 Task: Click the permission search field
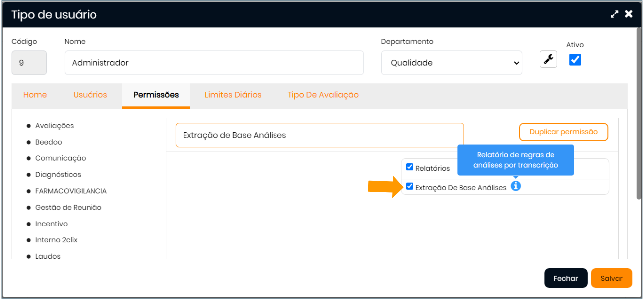[x=319, y=135]
